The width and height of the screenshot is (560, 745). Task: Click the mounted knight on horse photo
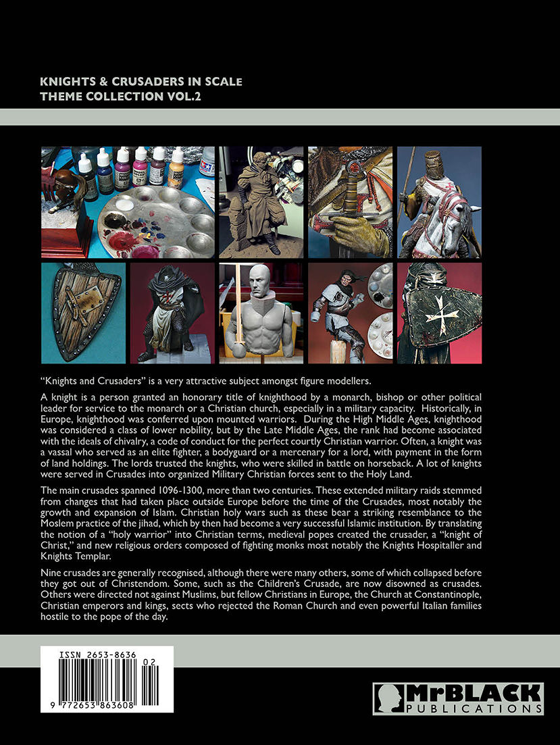[439, 203]
